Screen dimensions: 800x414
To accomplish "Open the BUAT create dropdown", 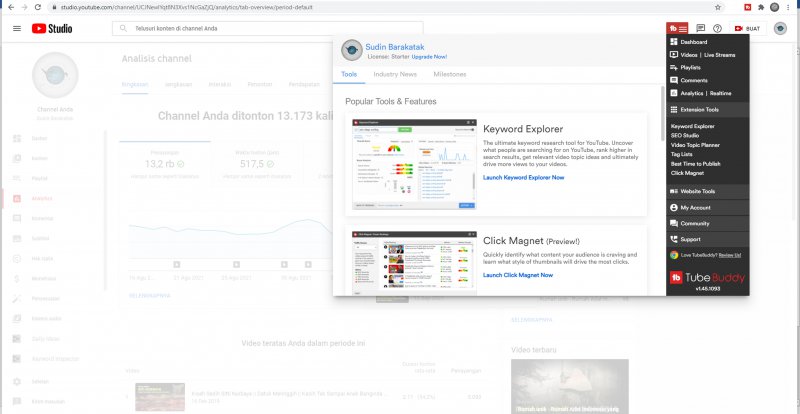I will pyautogui.click(x=748, y=28).
